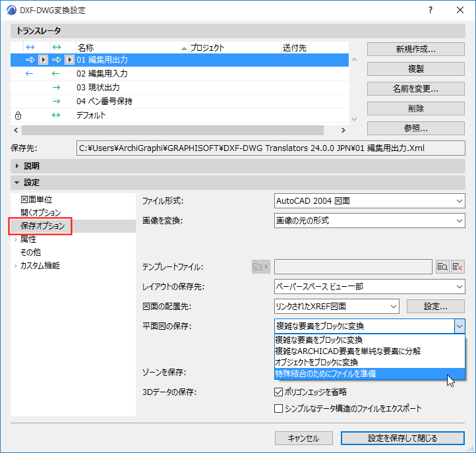Image resolution: width=476 pixels, height=453 pixels.
Task: Select 図面単位 settings page
Action: point(36,200)
